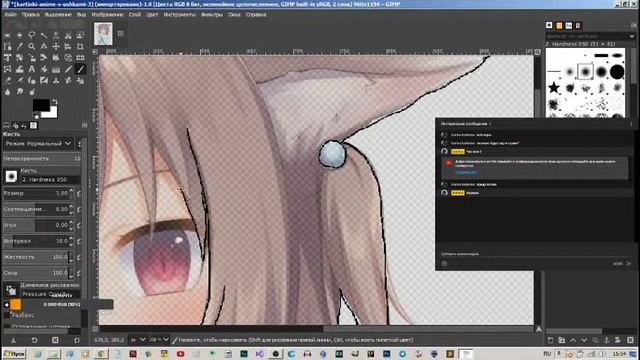Select the Free Select lasso tool
The image size is (640, 360).
coord(32,36)
